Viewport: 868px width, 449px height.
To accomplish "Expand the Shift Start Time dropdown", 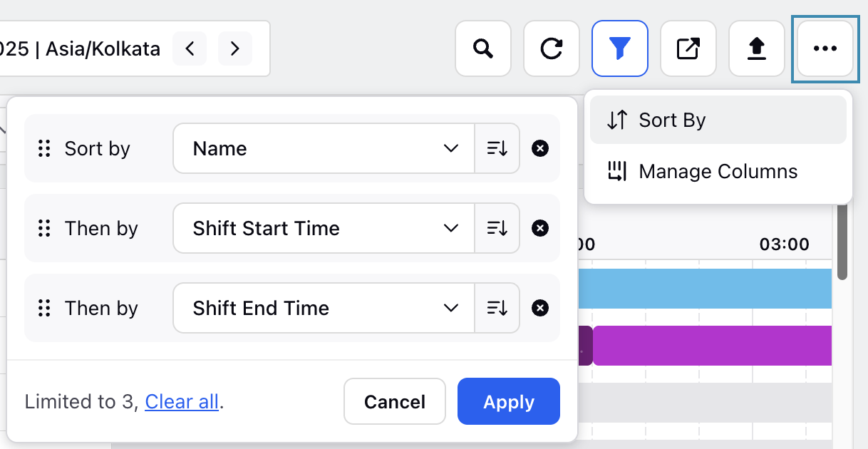I will pyautogui.click(x=324, y=228).
